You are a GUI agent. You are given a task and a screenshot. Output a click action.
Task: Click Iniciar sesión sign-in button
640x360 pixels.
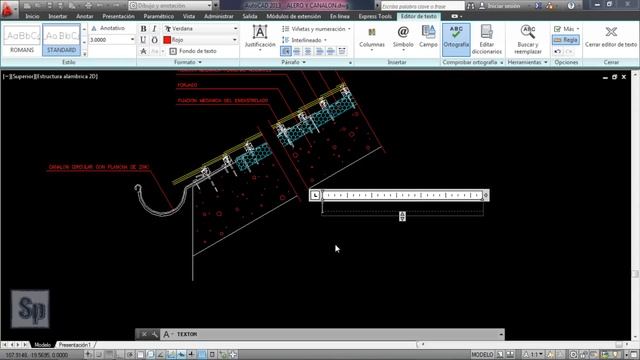tap(503, 6)
